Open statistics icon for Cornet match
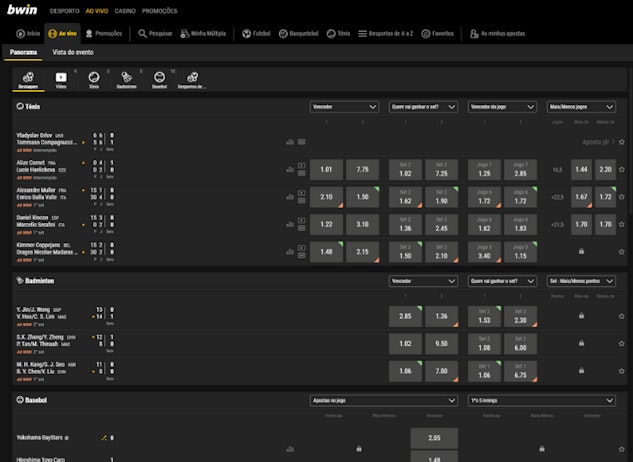 [x=290, y=170]
